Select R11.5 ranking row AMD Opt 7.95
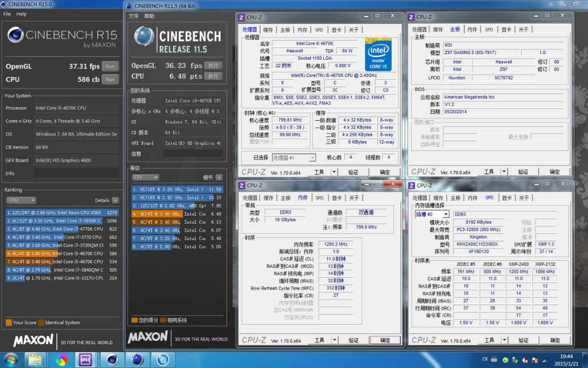Screen dimensions: 588x368 177,206
